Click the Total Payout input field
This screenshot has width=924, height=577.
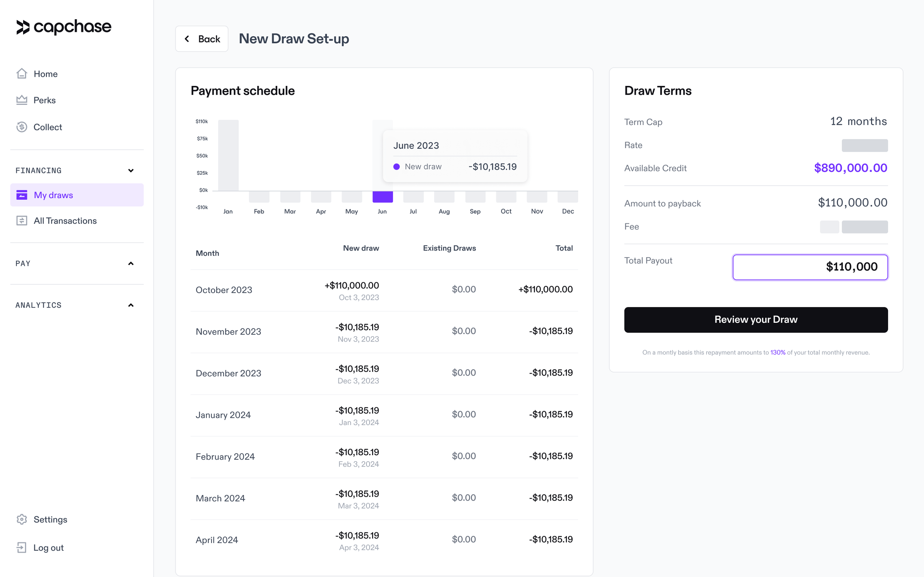(810, 267)
